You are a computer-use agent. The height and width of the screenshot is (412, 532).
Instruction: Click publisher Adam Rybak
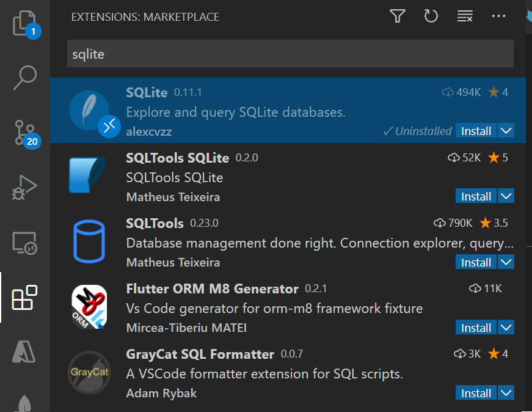click(161, 393)
